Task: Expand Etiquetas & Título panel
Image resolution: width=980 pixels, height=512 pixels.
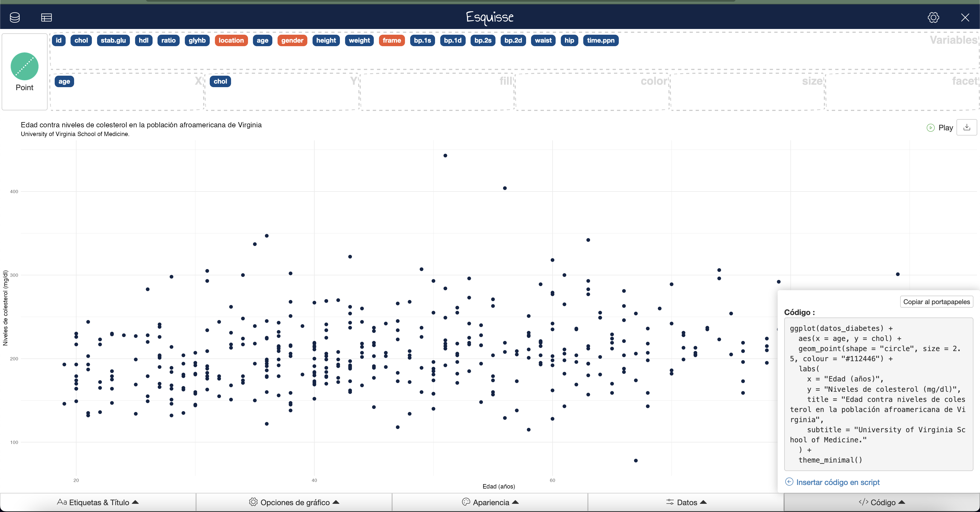Action: pos(98,502)
